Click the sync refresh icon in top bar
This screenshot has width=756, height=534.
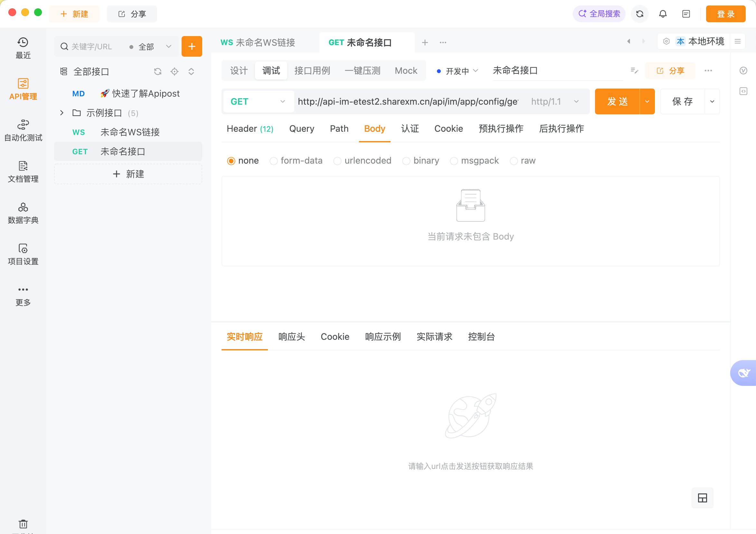tap(640, 14)
